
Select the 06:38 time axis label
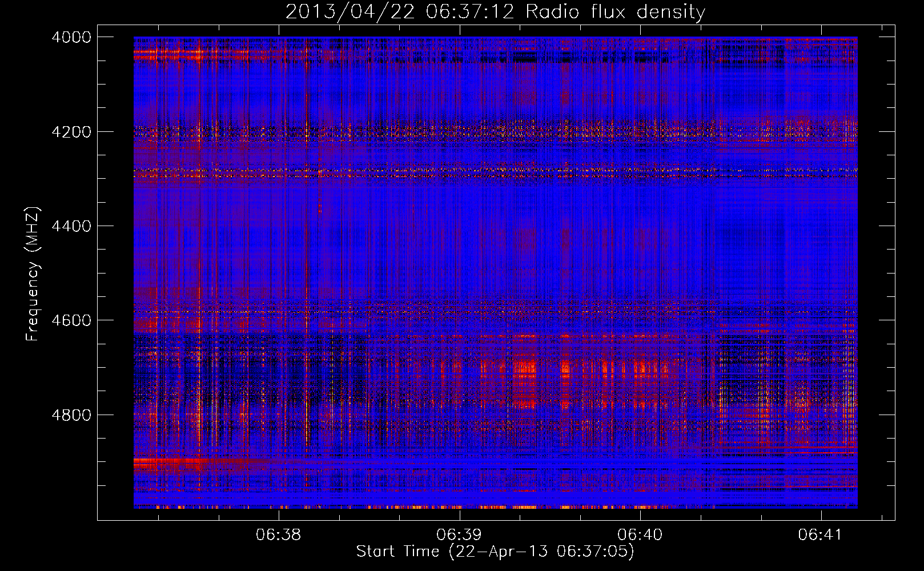click(x=279, y=535)
